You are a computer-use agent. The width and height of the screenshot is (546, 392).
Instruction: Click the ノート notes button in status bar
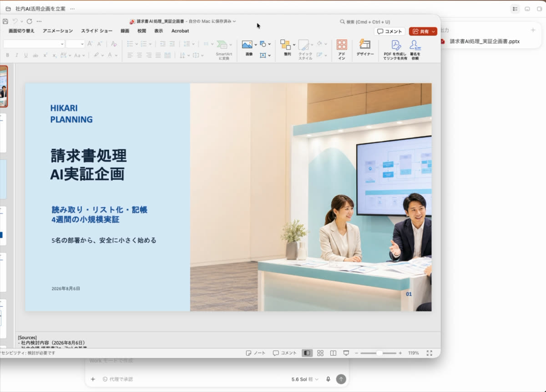256,353
